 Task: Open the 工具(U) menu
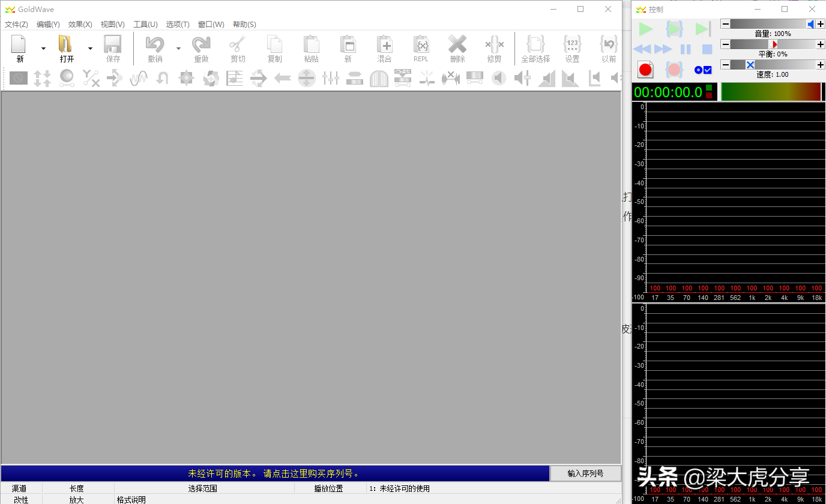click(145, 25)
